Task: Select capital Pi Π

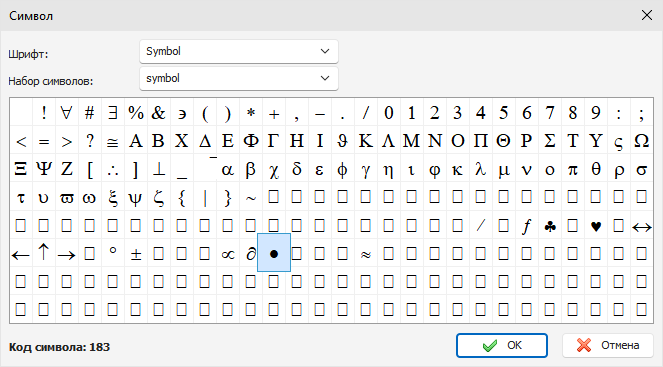Action: pyautogui.click(x=481, y=141)
